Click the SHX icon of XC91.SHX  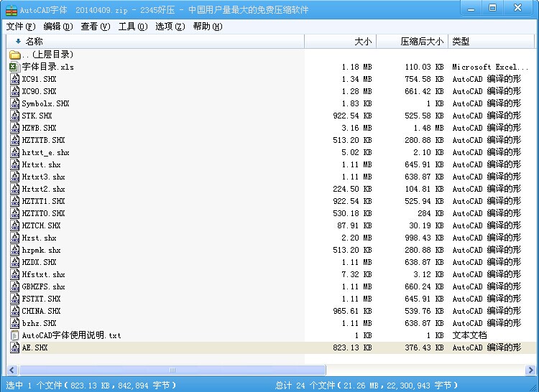click(x=15, y=79)
